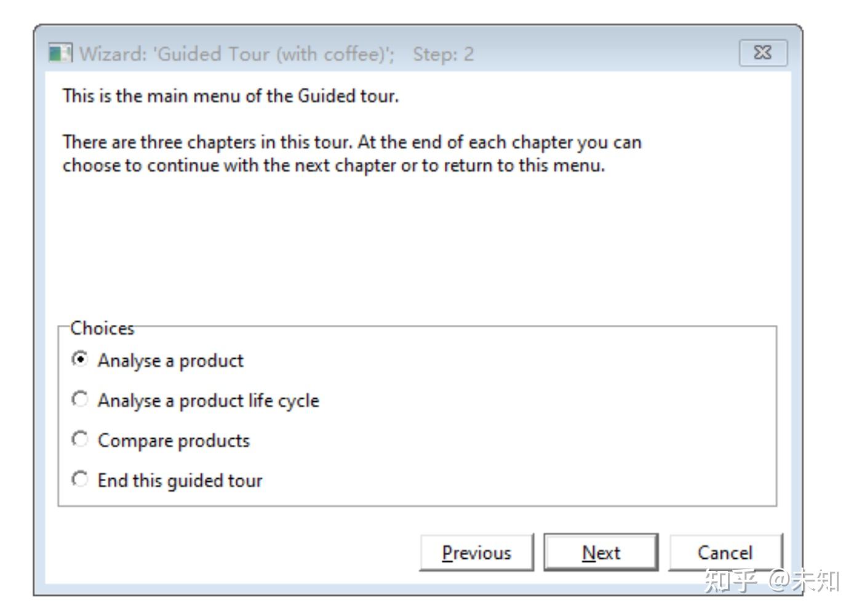Select the 'Analyse a product' radio button
Viewport: 862px width, 616px height.
(80, 359)
